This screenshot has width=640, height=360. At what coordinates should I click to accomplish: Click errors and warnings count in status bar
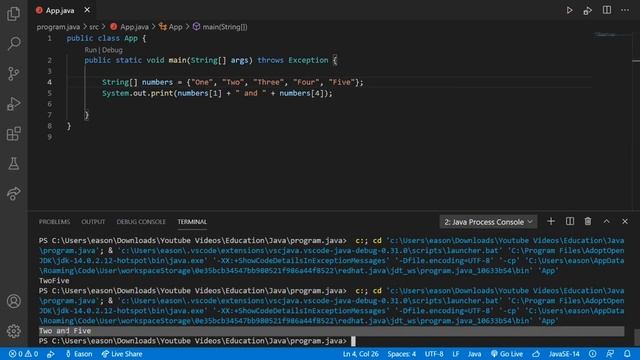coord(23,354)
